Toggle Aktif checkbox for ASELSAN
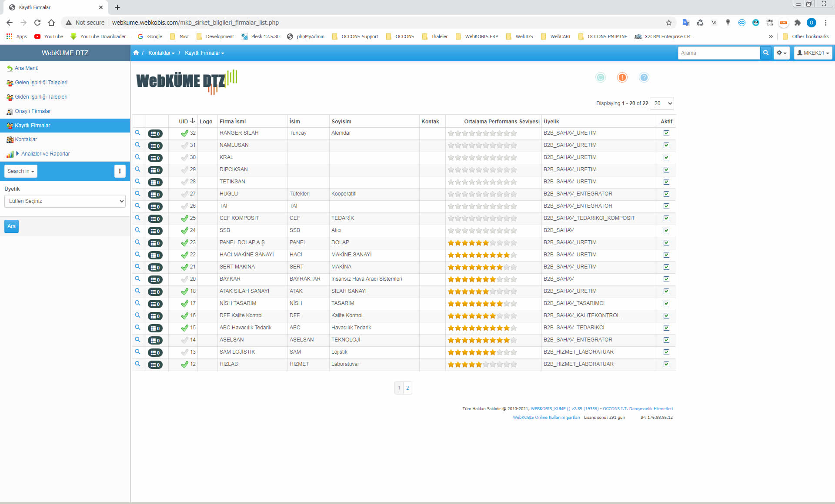Viewport: 835px width, 504px height. coord(666,340)
